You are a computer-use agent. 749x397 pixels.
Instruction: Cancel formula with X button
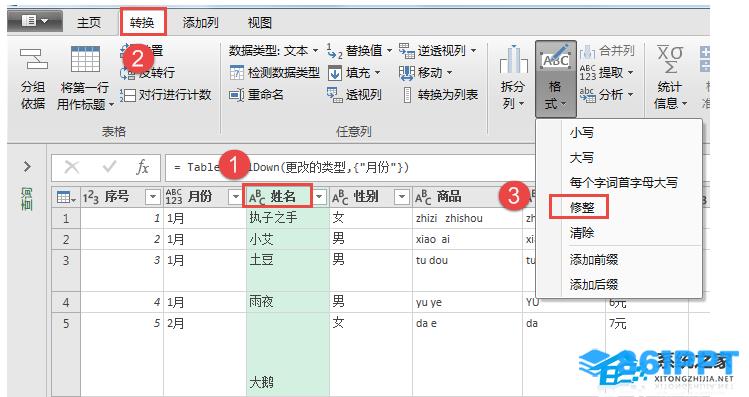pos(72,167)
